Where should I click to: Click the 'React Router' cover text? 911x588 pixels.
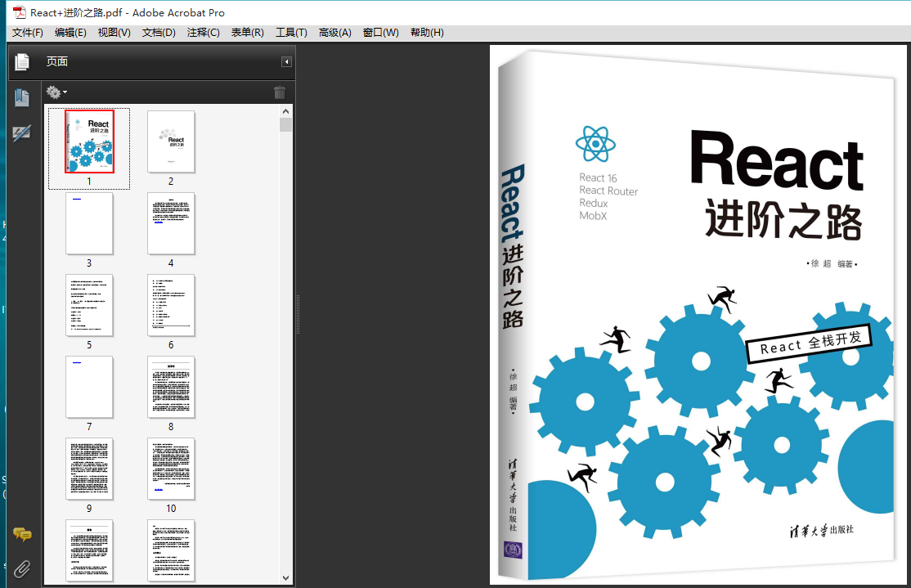pos(608,191)
